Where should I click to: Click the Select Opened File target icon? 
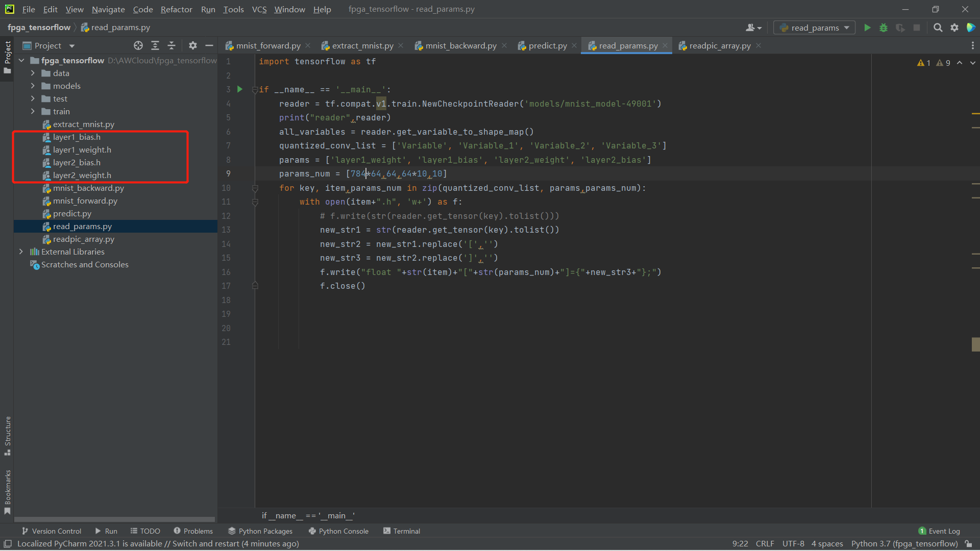point(138,45)
